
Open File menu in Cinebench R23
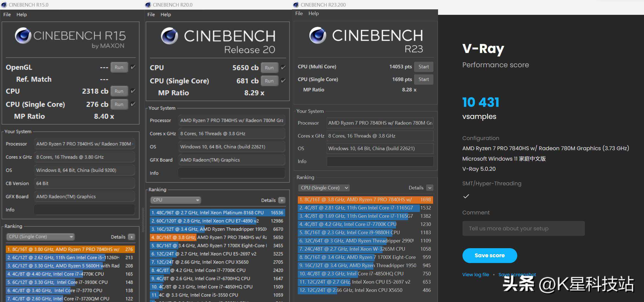(299, 13)
